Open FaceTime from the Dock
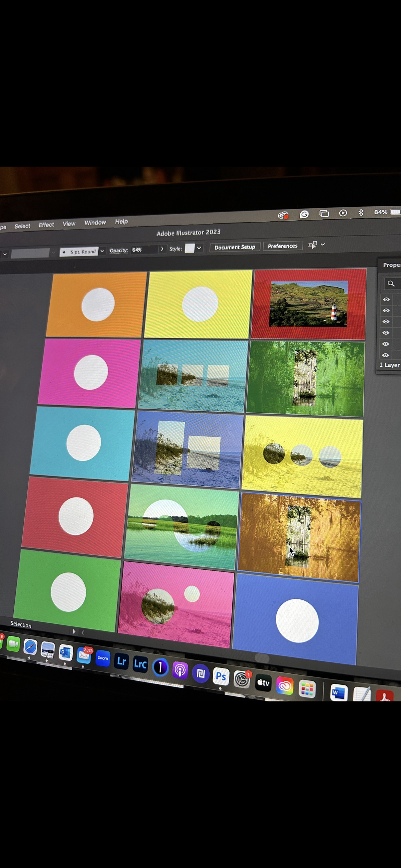401x868 pixels. pyautogui.click(x=13, y=644)
